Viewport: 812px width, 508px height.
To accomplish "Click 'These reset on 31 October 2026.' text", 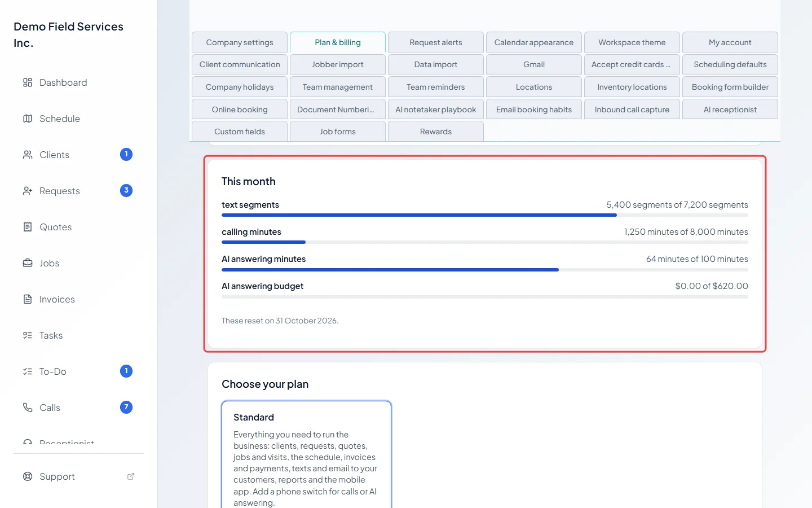I will pos(280,321).
